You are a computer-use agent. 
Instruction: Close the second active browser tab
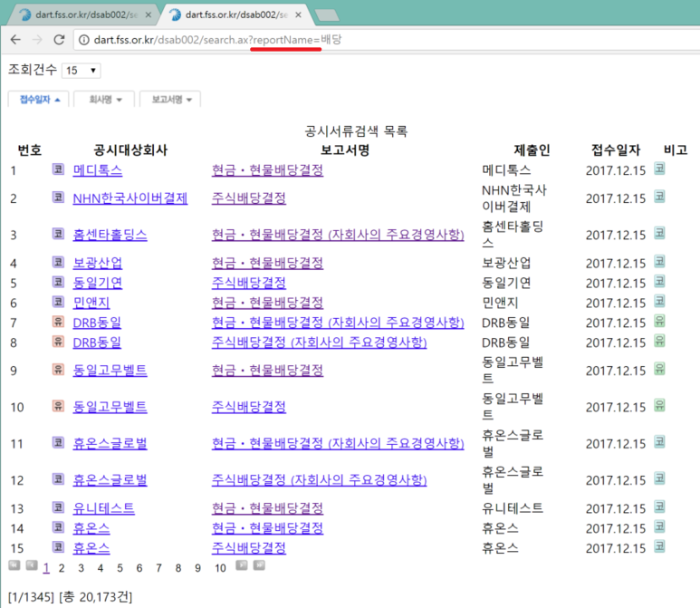[298, 14]
